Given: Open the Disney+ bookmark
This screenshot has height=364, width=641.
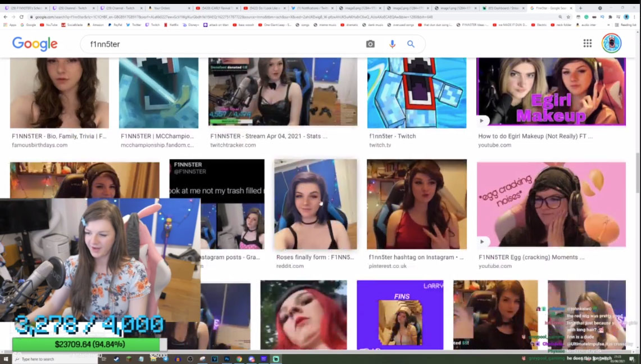Looking at the screenshot, I should [x=191, y=25].
